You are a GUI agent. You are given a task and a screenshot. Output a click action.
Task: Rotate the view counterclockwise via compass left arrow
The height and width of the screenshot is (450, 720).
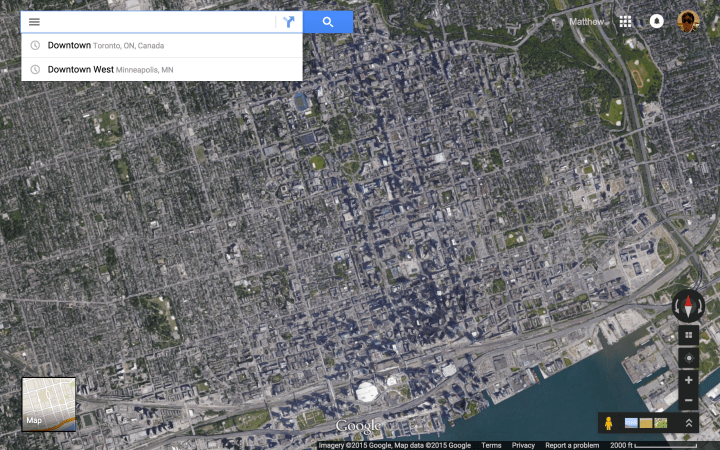(677, 306)
